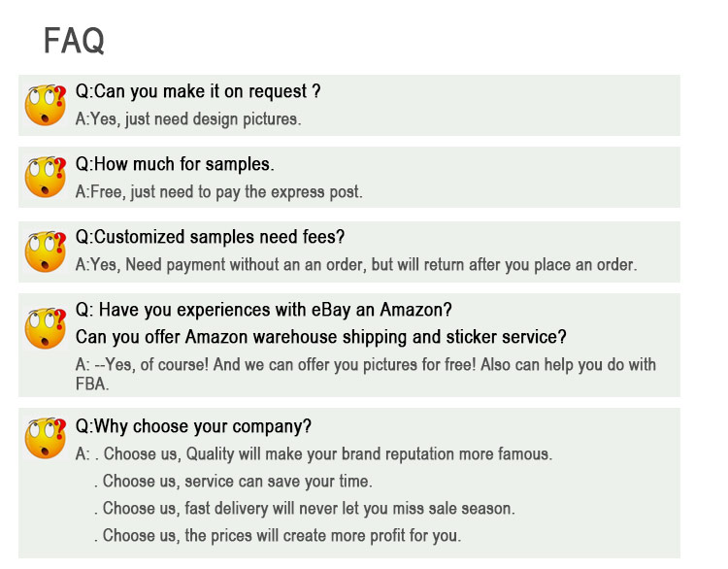The height and width of the screenshot is (569, 728).
Task: Click the emoji next to the customized samples question
Action: point(45,250)
